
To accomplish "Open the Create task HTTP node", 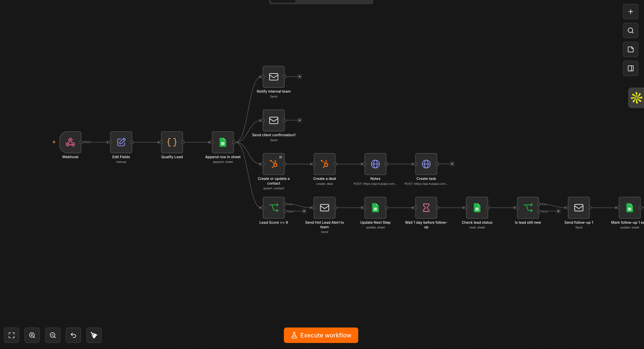I will tap(426, 164).
